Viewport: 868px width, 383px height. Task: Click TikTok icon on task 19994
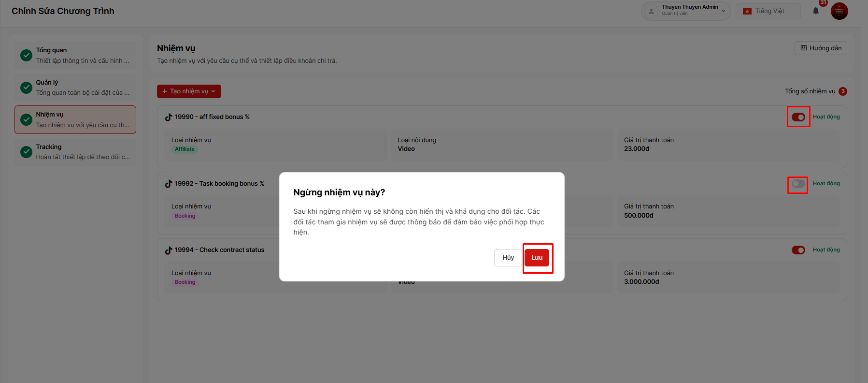click(169, 250)
